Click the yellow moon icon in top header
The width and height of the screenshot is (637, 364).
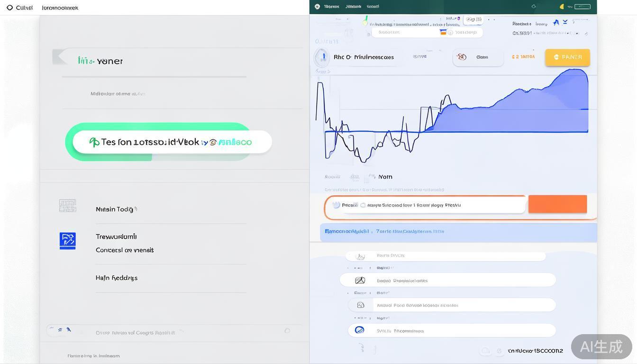coord(562,7)
